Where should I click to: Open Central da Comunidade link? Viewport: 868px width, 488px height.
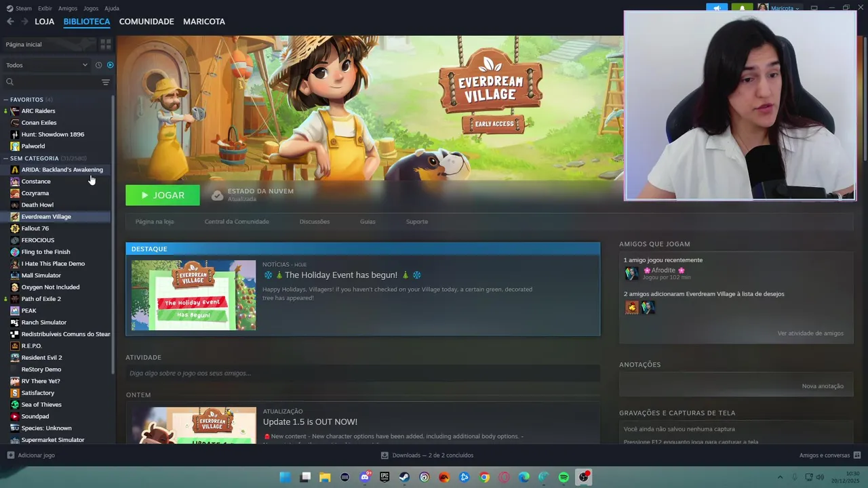coord(237,222)
